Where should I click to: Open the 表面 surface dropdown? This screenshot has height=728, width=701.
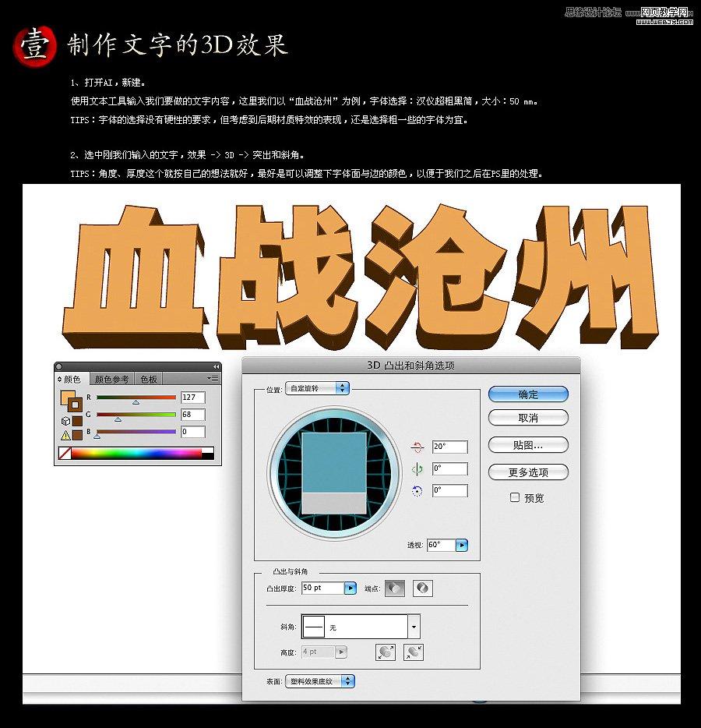(x=320, y=681)
